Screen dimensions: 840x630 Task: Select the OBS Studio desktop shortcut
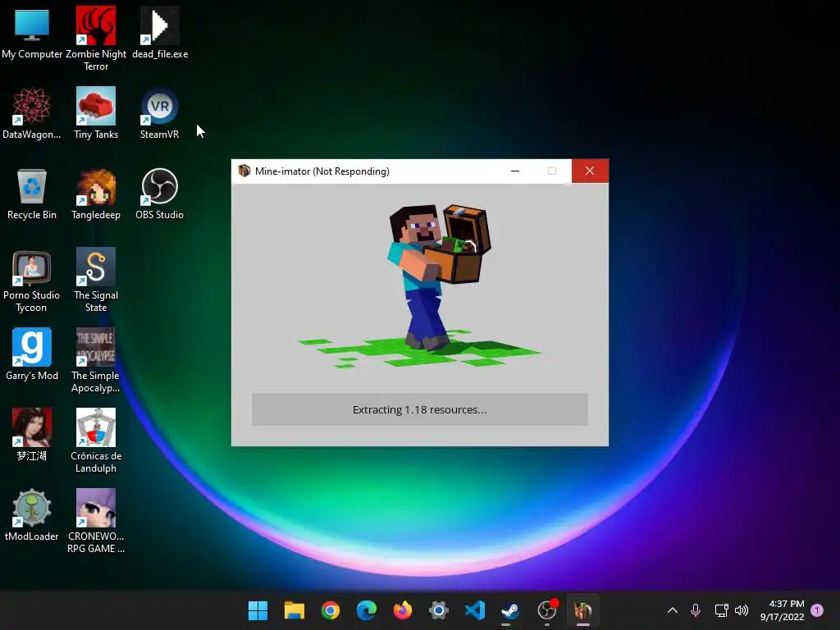pos(160,194)
